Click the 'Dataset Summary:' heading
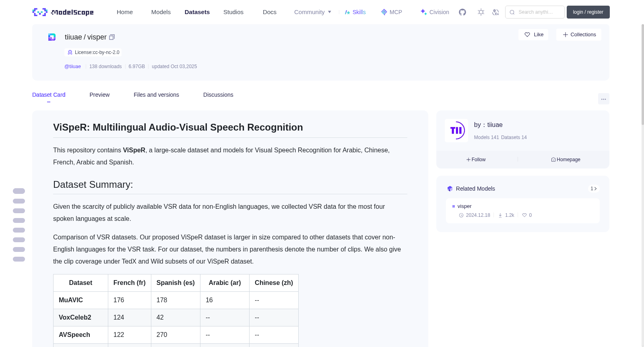This screenshot has height=347, width=644. tap(93, 185)
